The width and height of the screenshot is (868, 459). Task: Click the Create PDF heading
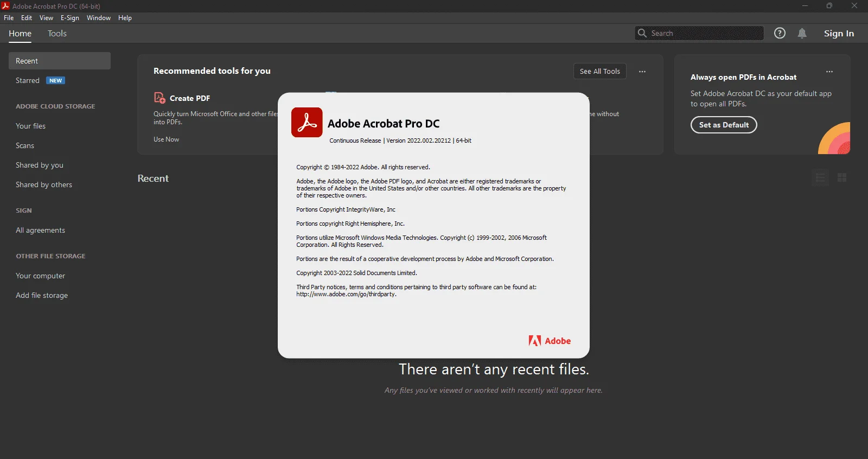click(190, 98)
